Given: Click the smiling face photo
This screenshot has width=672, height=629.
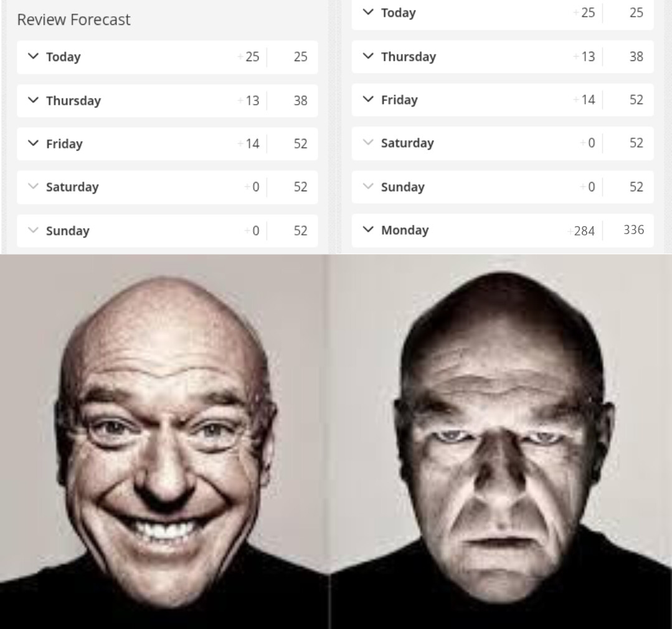Looking at the screenshot, I should [164, 442].
